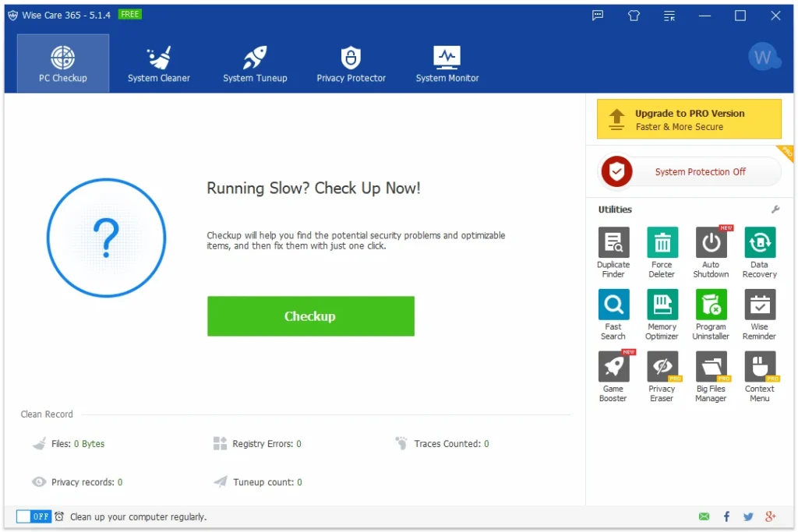The image size is (798, 532).
Task: Switch to the System Tuneup tab
Action: point(255,64)
